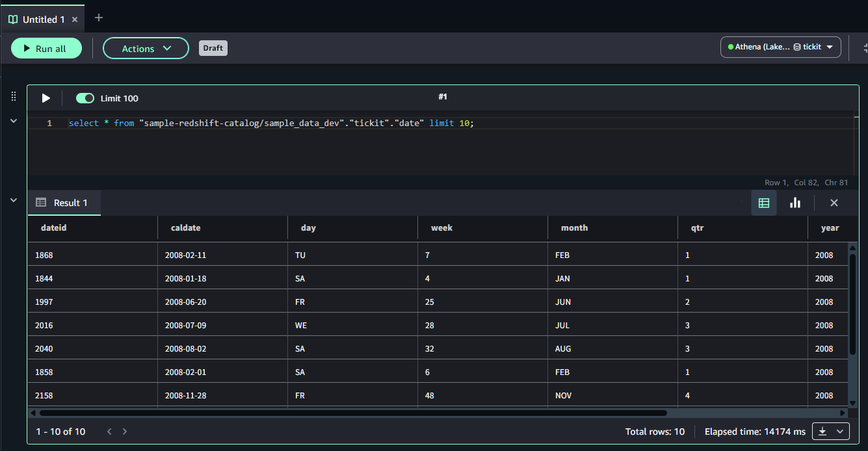Image resolution: width=868 pixels, height=451 pixels.
Task: Click line number 1 in the editor gutter
Action: 49,123
